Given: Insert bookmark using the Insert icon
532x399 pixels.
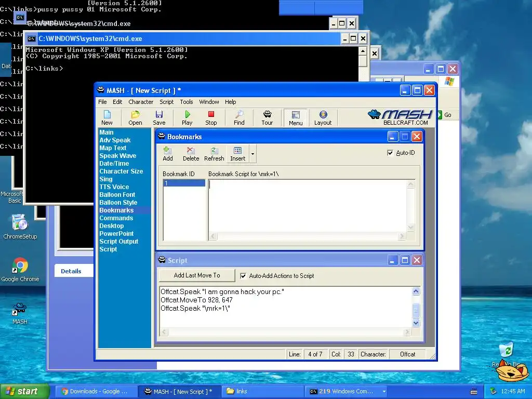Looking at the screenshot, I should pyautogui.click(x=237, y=154).
